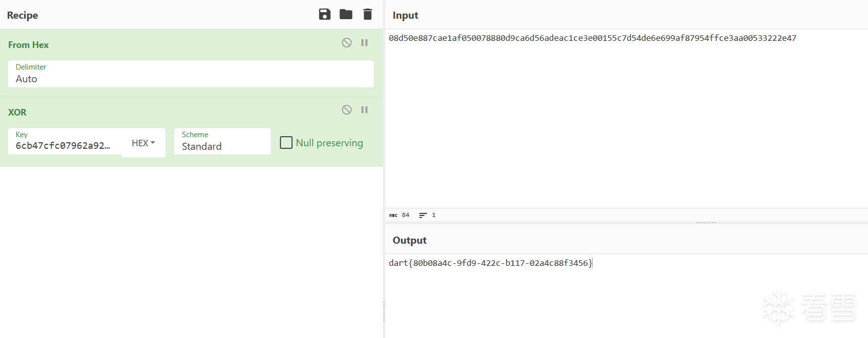The height and width of the screenshot is (338, 868).
Task: Click the Output pane header
Action: 410,241
